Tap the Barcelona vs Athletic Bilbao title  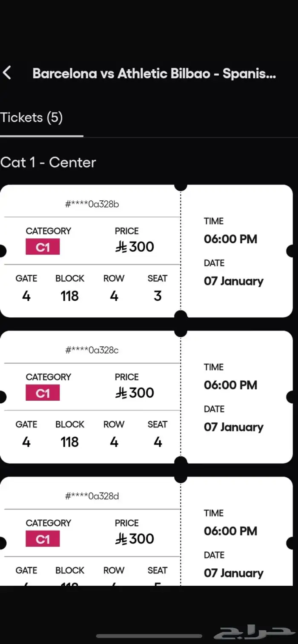pos(154,74)
